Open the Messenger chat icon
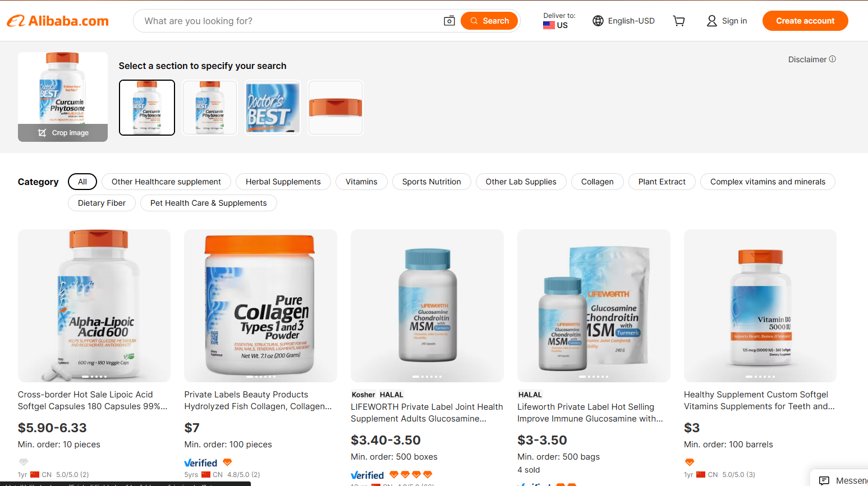 (824, 480)
